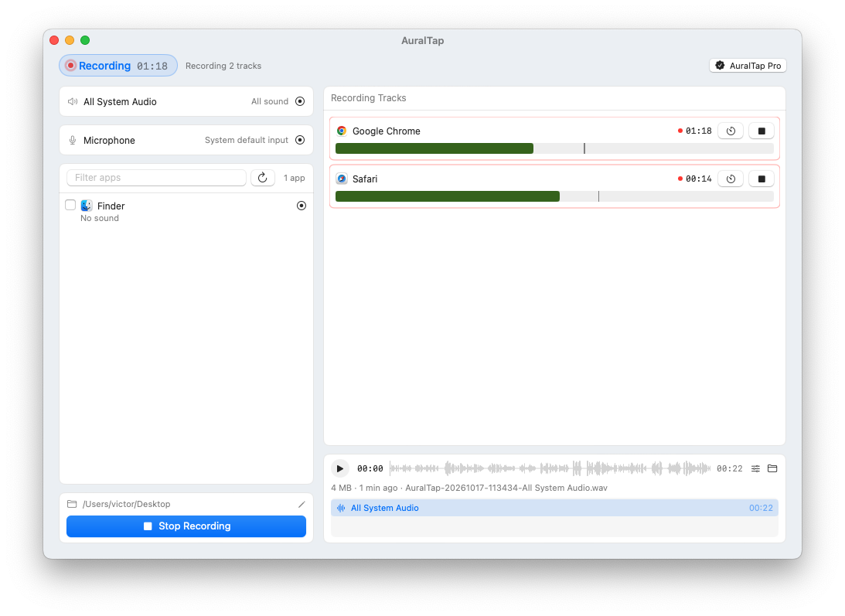
Task: Click the Recording status indicator pill
Action: coord(118,66)
